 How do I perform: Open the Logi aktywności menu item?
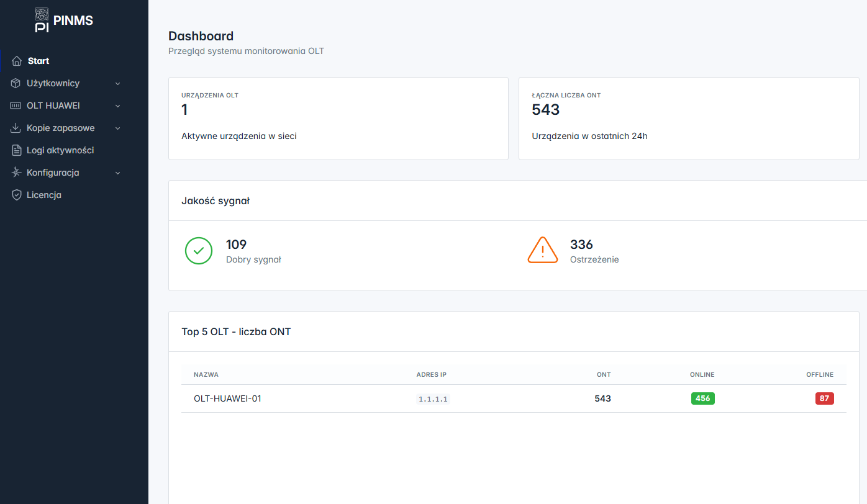click(x=60, y=150)
